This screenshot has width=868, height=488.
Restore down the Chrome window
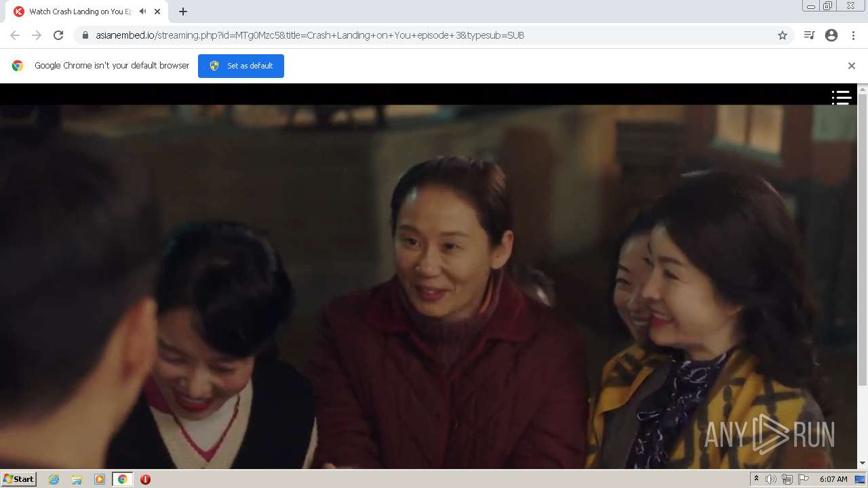(828, 6)
